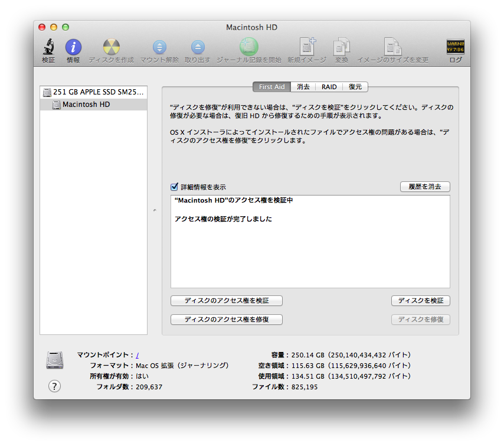The height and width of the screenshot is (446, 504).
Task: Click the ディスクを修復 button
Action: pyautogui.click(x=421, y=320)
